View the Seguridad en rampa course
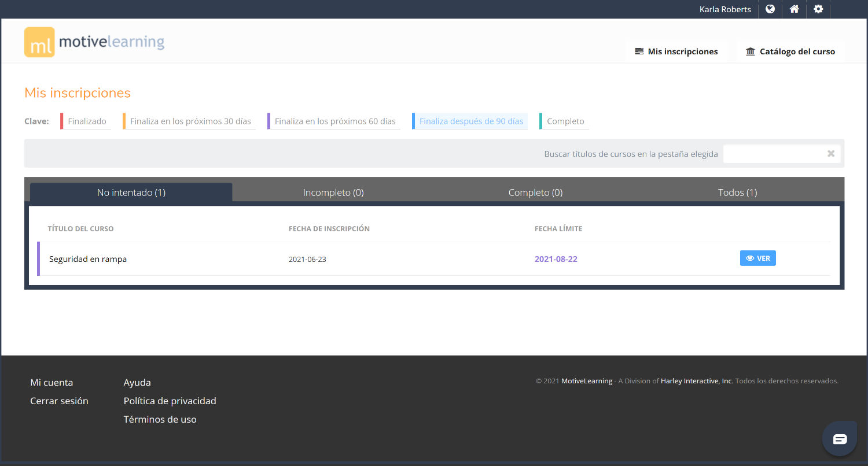The height and width of the screenshot is (466, 868). [x=757, y=258]
